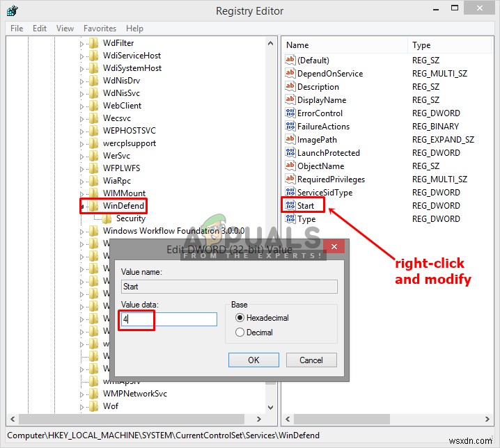Click the Wof folder icon
The height and width of the screenshot is (448, 500).
pos(94,406)
